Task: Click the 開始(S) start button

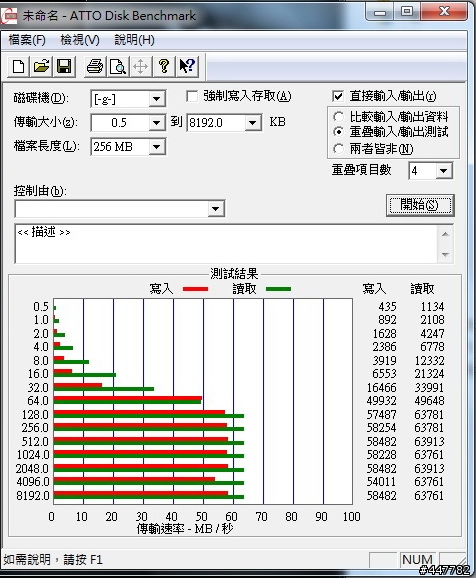Action: [420, 205]
